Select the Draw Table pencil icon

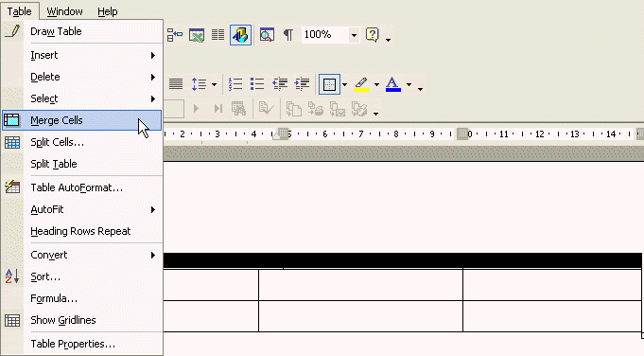pyautogui.click(x=12, y=31)
